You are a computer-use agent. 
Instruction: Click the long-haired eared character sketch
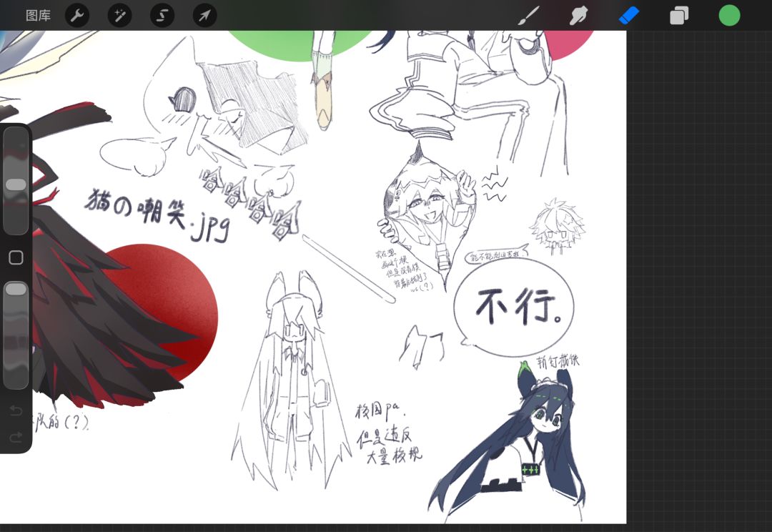click(x=290, y=379)
